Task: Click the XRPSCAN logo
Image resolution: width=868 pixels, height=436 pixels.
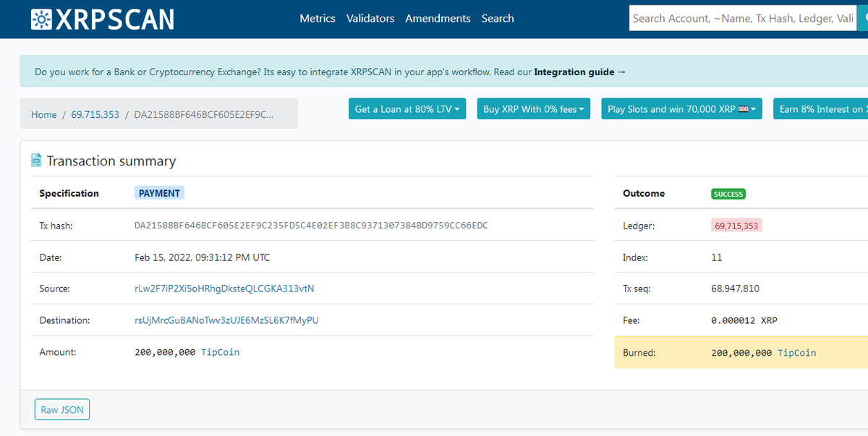Action: pos(102,19)
